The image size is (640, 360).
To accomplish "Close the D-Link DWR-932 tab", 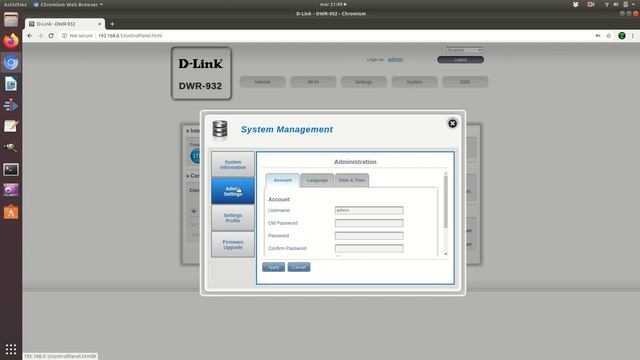I will point(100,24).
